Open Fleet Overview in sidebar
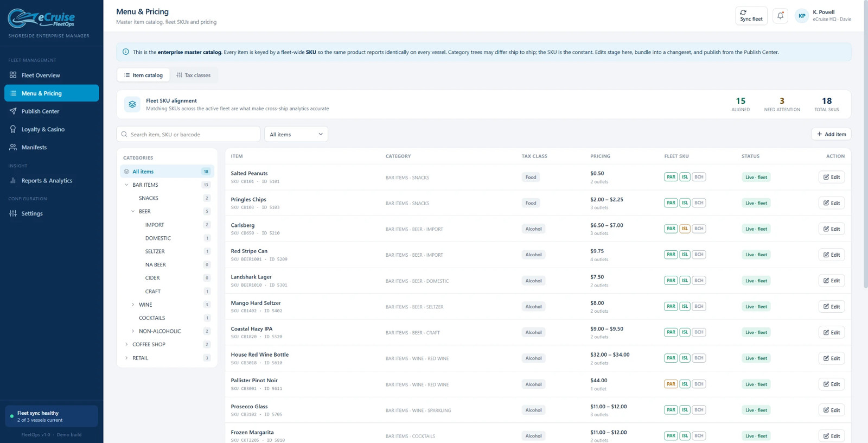This screenshot has height=443, width=868. pyautogui.click(x=52, y=75)
